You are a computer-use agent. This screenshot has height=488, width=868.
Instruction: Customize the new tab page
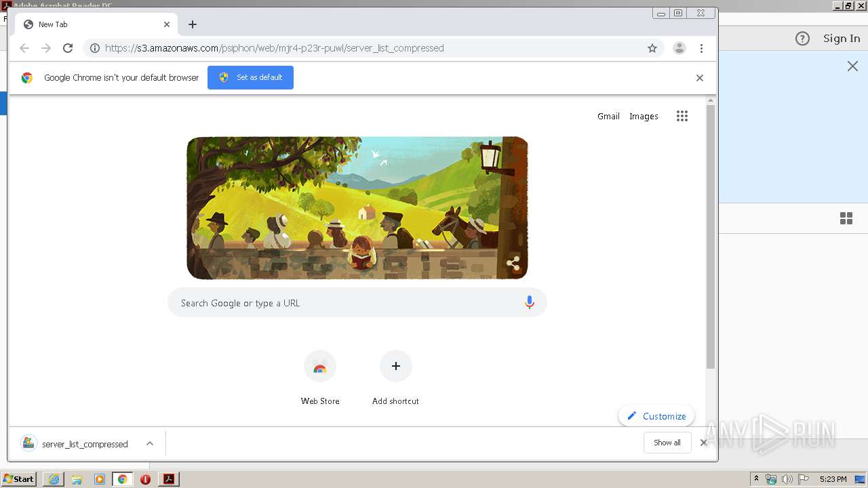[x=656, y=416]
